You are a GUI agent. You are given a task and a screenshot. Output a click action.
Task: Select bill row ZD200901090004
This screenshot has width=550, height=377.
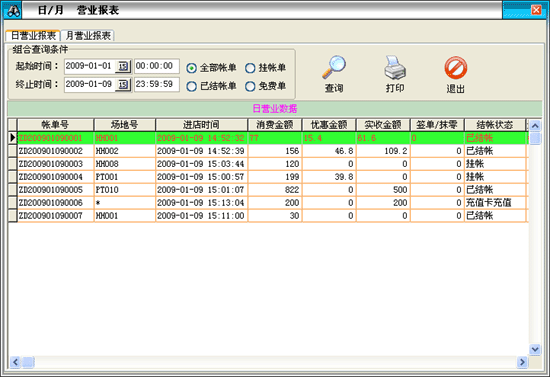click(268, 177)
